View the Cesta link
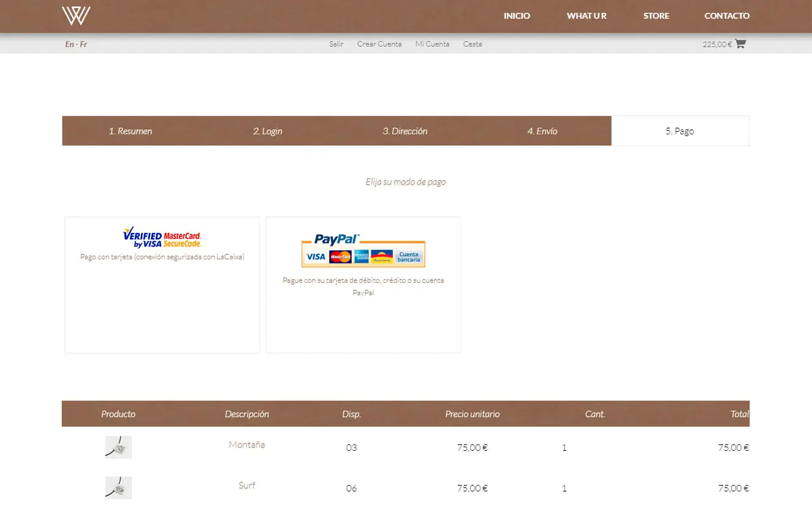 472,44
